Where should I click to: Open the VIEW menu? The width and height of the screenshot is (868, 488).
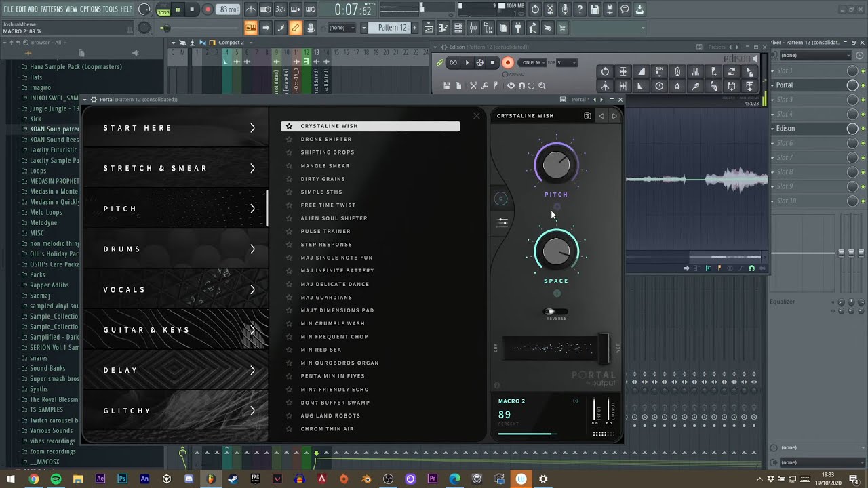[71, 9]
